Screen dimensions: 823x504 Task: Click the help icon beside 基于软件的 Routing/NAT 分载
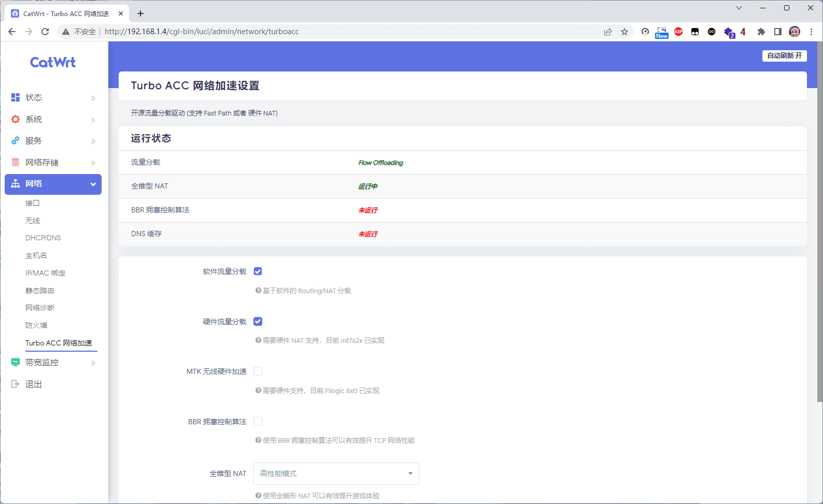[x=258, y=291]
